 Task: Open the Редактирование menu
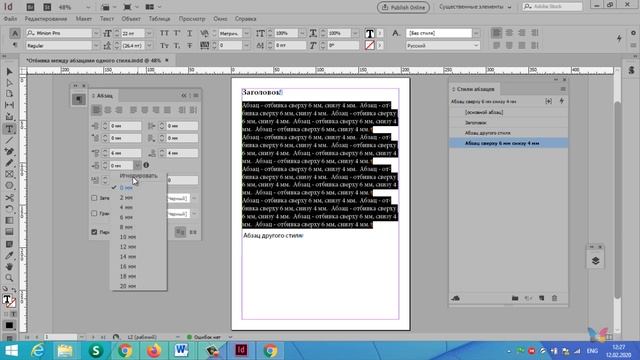pyautogui.click(x=46, y=19)
